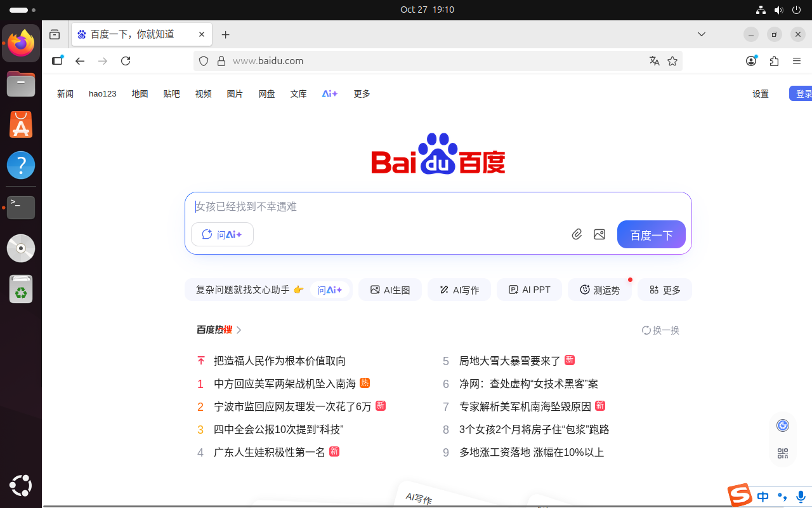Open hot search 多地涨工资落地 涨幅在10%以上
The width and height of the screenshot is (812, 508).
(x=532, y=452)
